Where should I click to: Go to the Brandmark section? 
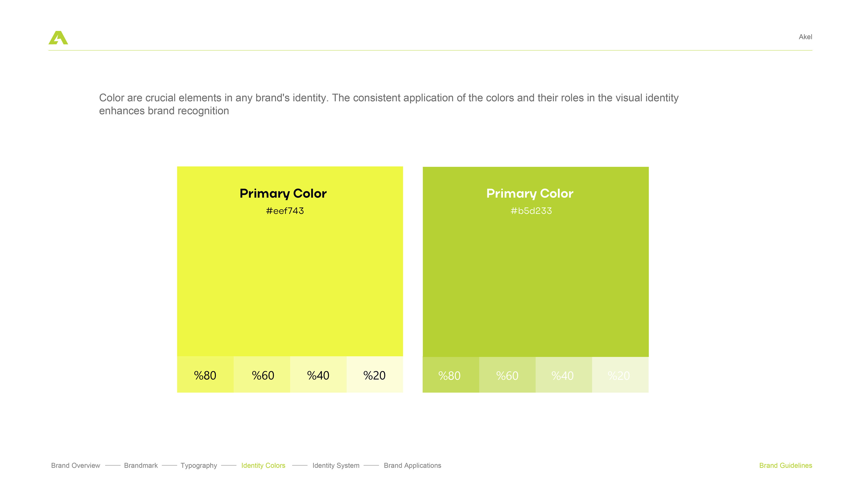click(x=141, y=465)
